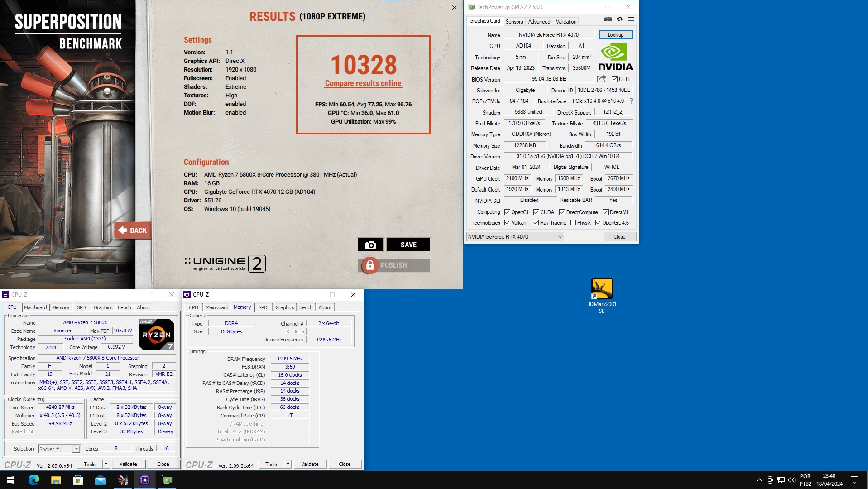The width and height of the screenshot is (868, 489).
Task: Click the Ryzen 7 logo in CPU-Z
Action: coord(156,335)
